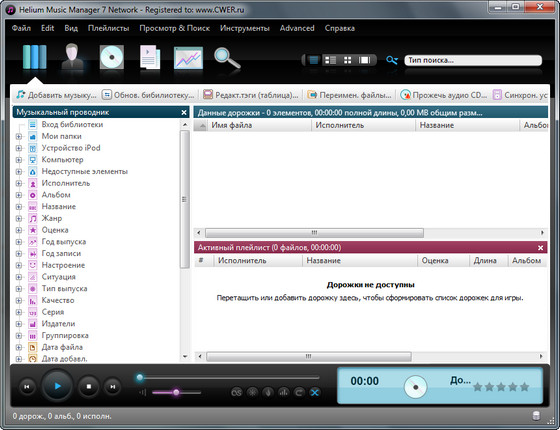Expand the Жанр tree node
Screen dimensions: 560x430
[19, 218]
